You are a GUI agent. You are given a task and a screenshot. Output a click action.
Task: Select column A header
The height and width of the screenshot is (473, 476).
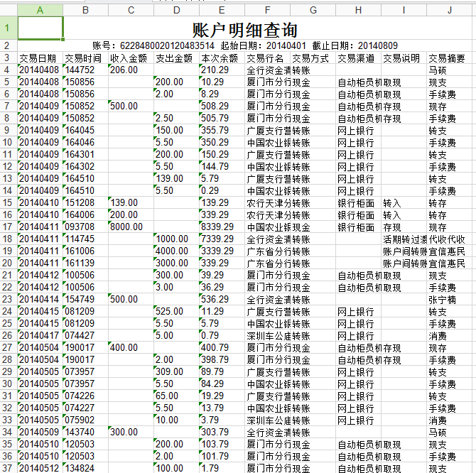40,10
